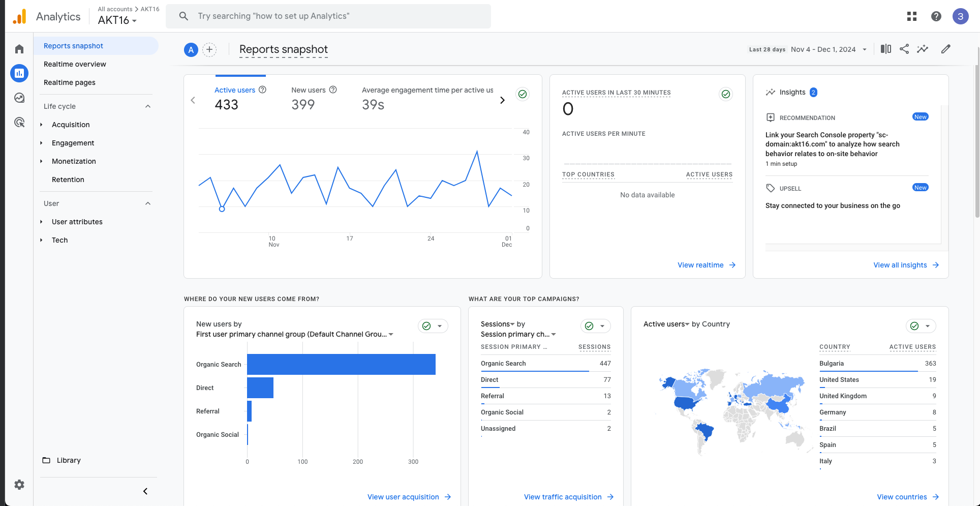Click View traffic acquisition link

click(569, 497)
